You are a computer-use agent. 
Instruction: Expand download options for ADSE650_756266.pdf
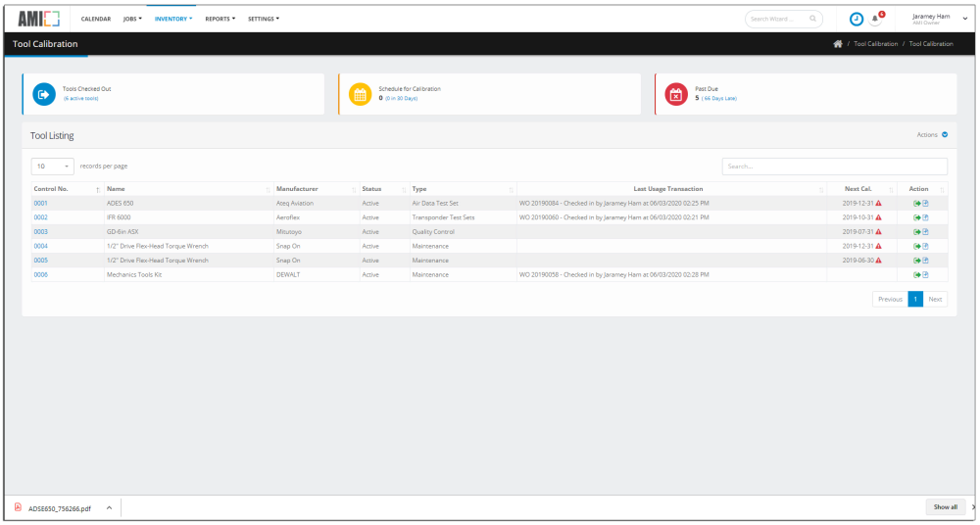pos(109,507)
